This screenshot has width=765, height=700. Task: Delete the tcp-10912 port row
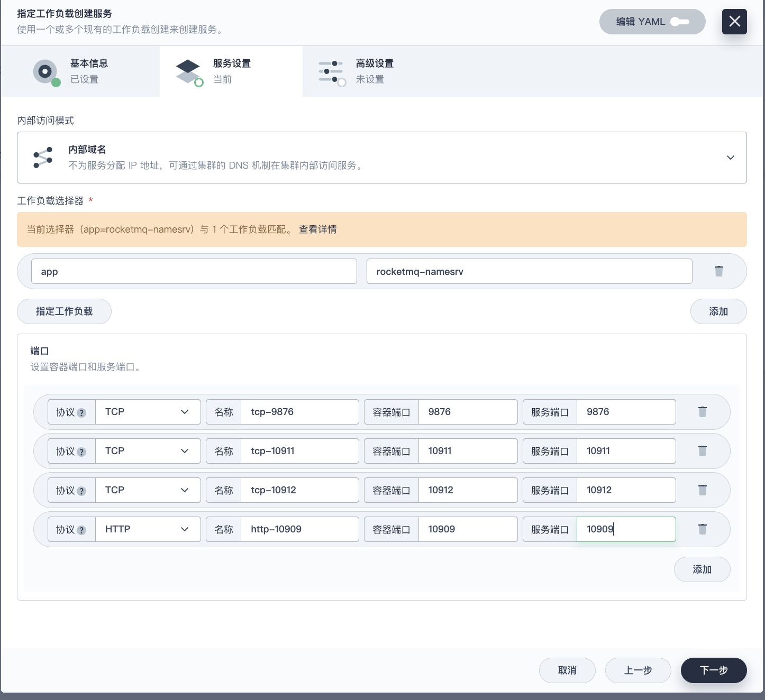point(703,490)
